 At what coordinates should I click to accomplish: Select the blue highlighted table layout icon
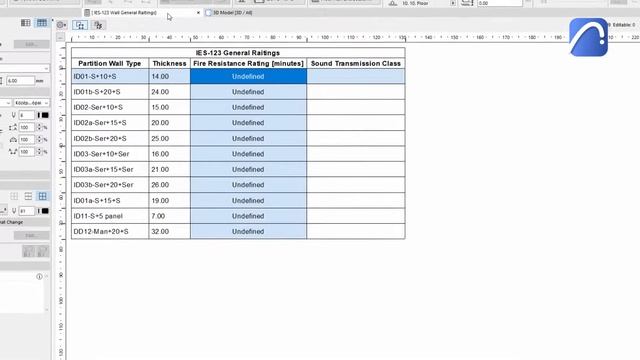click(42, 23)
